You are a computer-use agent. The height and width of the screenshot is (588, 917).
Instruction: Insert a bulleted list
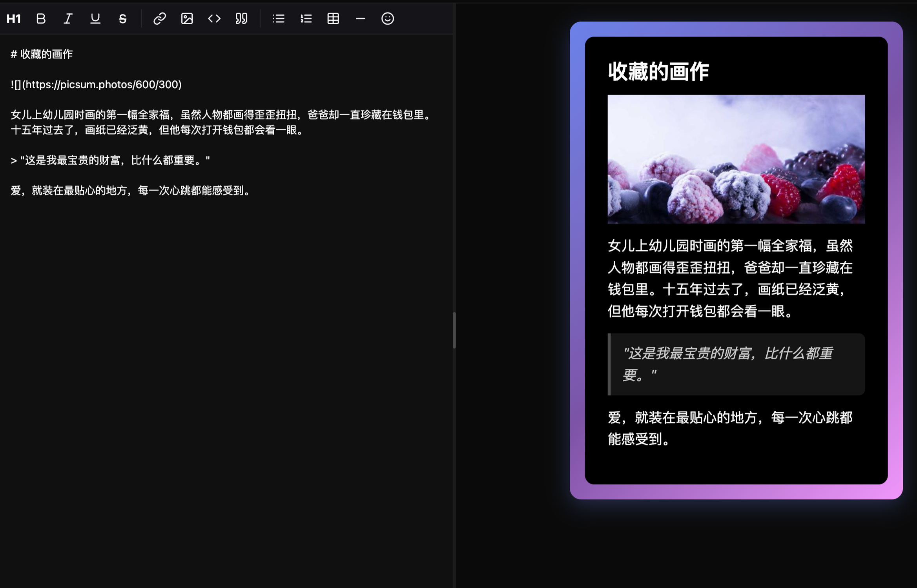[x=279, y=18]
